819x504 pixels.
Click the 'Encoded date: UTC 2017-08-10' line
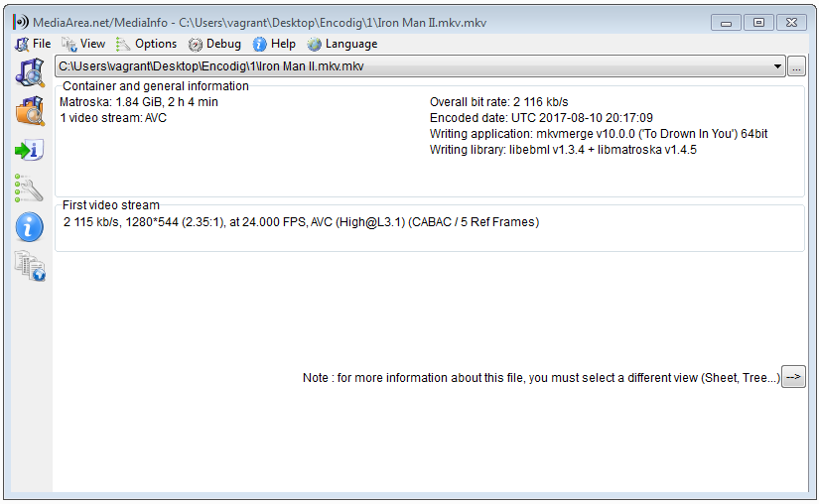(541, 118)
